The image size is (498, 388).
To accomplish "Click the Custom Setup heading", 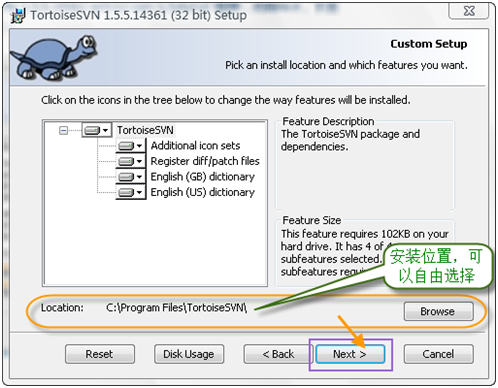I will pos(429,44).
